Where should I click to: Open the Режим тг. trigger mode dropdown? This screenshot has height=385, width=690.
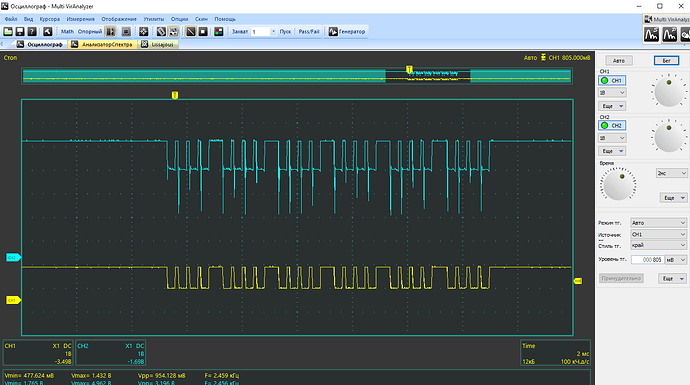click(659, 223)
